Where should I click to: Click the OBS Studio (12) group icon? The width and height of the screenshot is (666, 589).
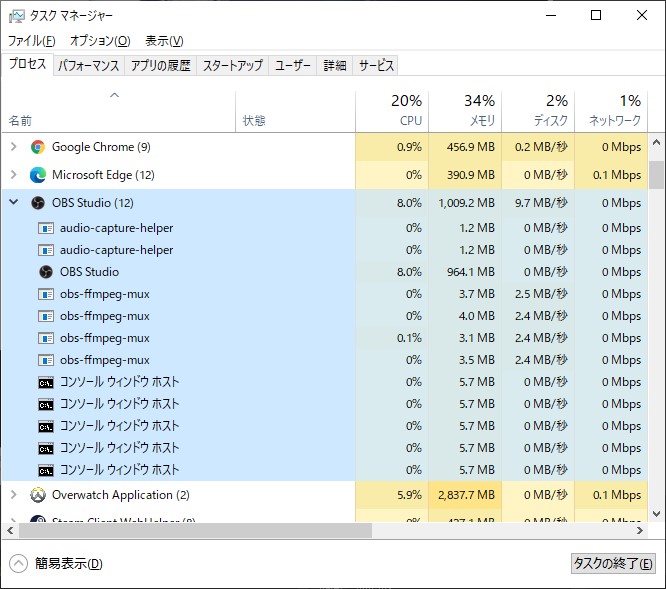tap(38, 203)
